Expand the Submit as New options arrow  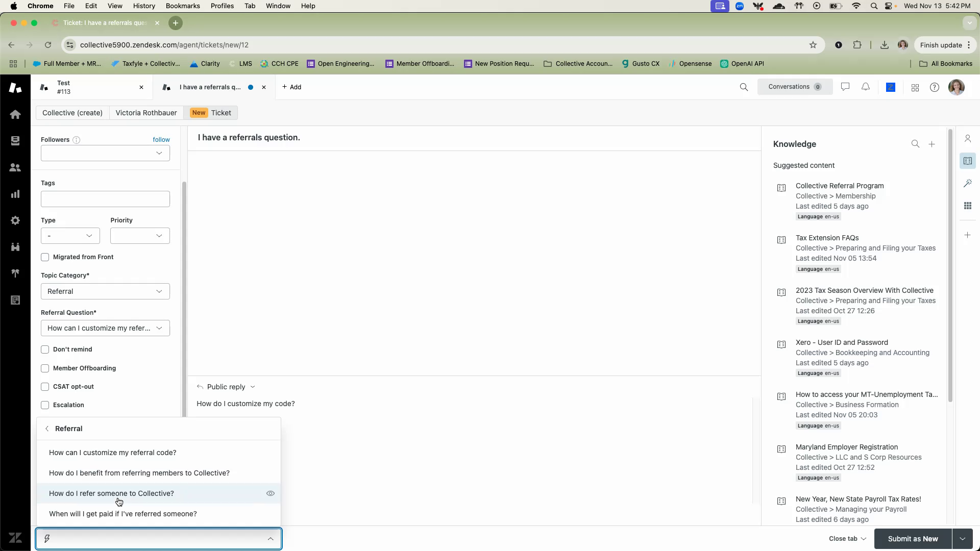pos(962,539)
